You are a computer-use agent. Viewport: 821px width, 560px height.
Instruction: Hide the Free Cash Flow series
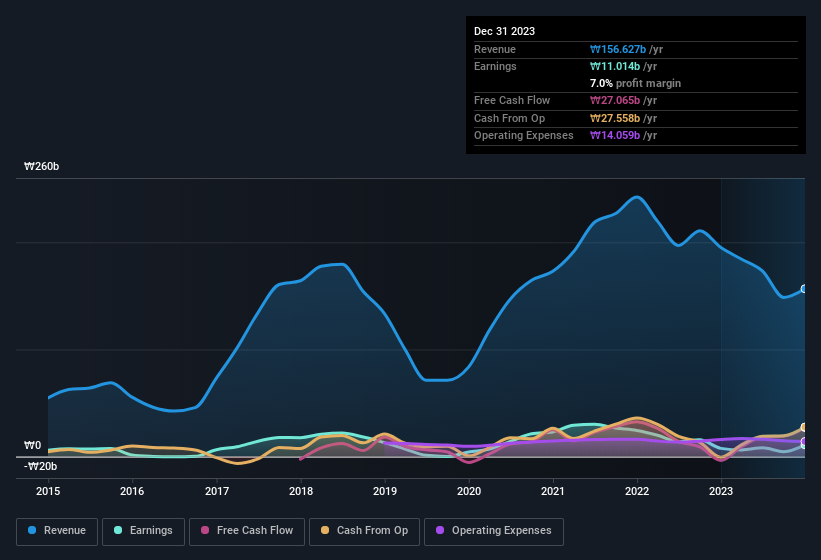point(247,531)
